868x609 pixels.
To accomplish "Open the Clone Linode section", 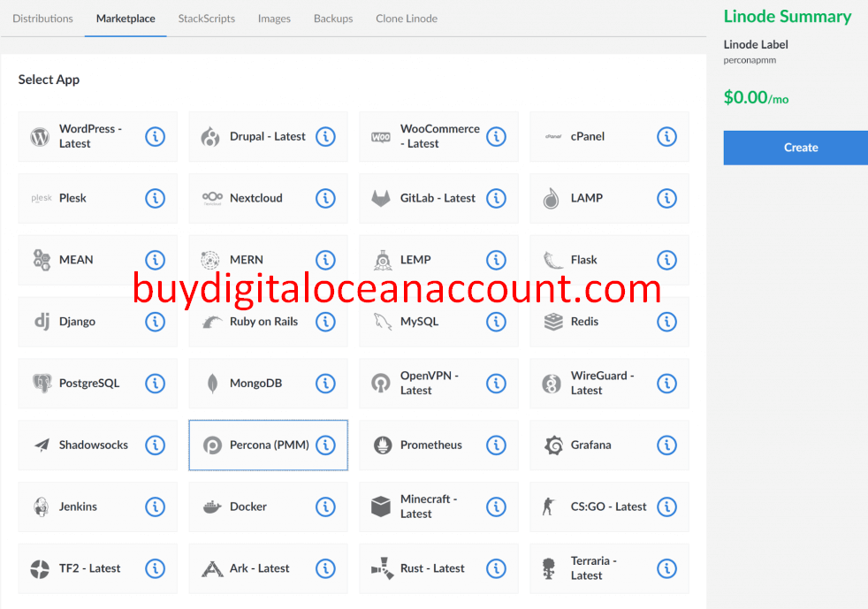I will (406, 18).
